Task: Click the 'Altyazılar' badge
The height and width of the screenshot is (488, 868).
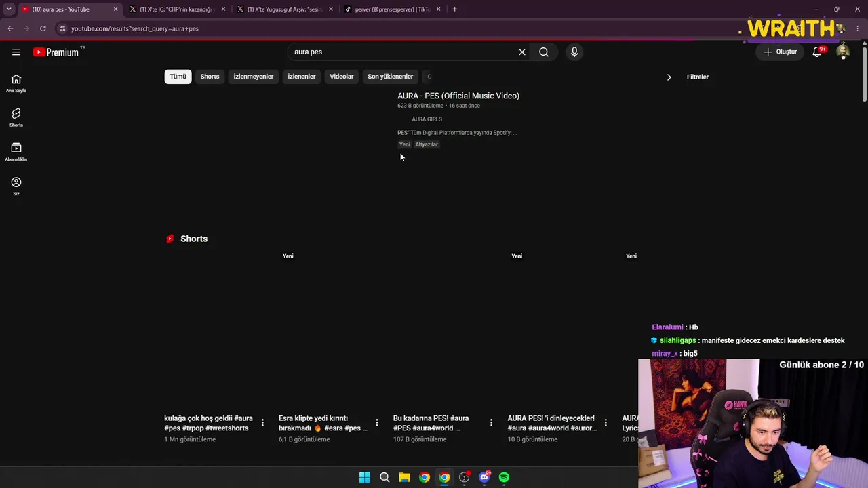Action: point(427,144)
